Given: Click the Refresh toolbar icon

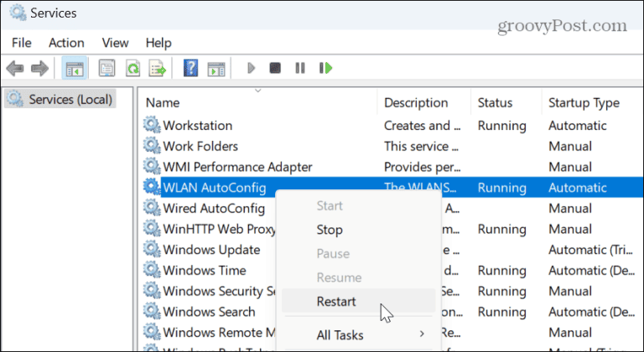Looking at the screenshot, I should pyautogui.click(x=132, y=68).
